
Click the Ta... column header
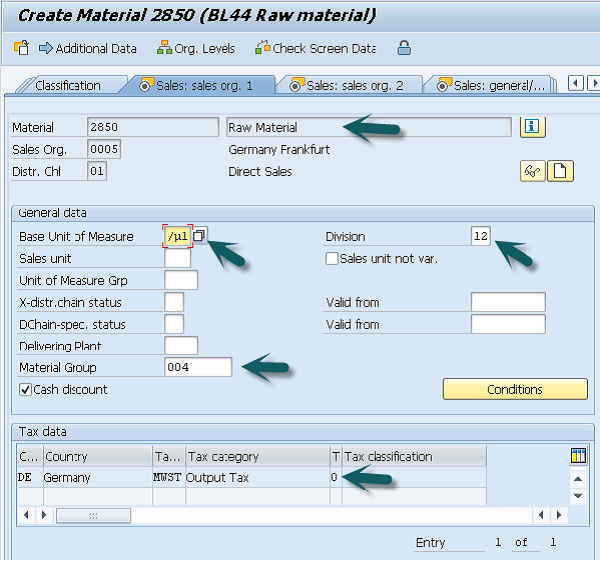168,456
